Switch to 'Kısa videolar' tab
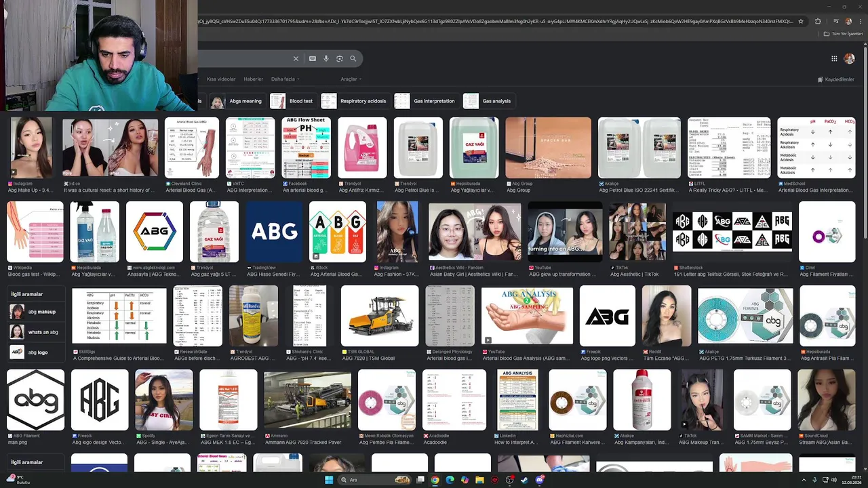The image size is (868, 488). [221, 79]
